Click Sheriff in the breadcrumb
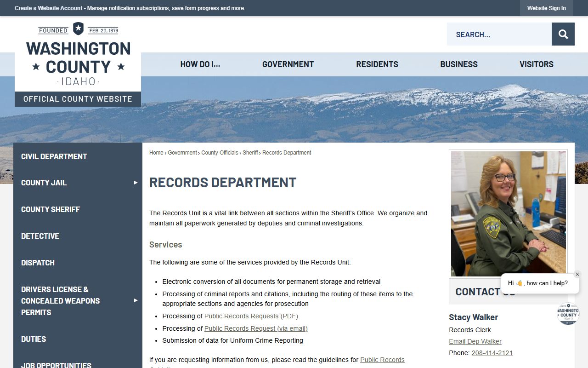Screen dimensions: 588x368 pos(250,153)
